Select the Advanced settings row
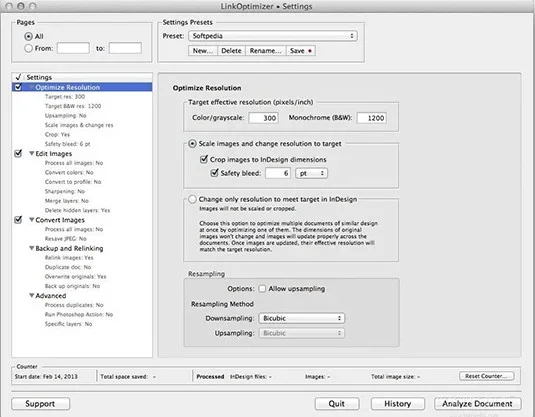This screenshot has height=417, width=535. tap(82, 296)
